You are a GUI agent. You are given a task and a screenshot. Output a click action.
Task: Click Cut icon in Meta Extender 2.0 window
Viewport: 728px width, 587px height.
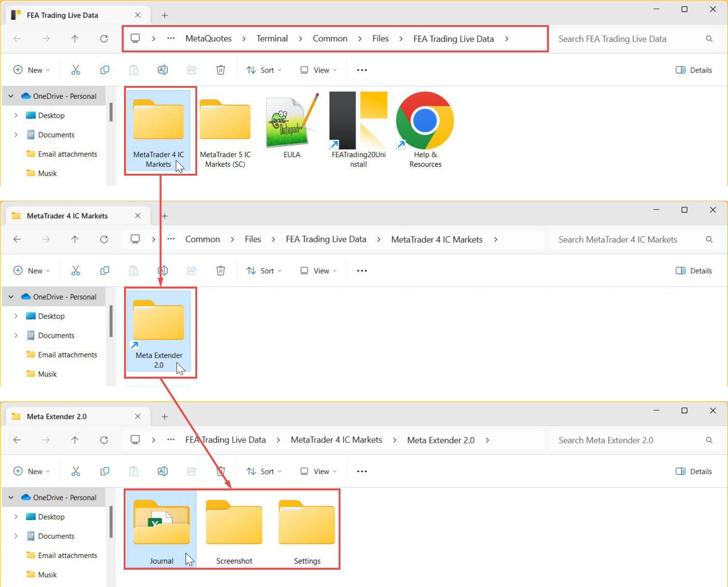pos(75,471)
